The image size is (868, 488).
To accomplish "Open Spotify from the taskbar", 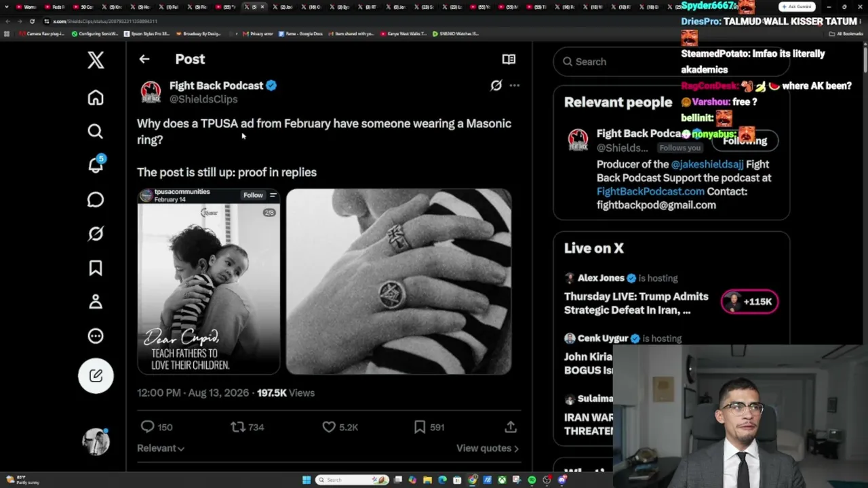I will coord(532,480).
